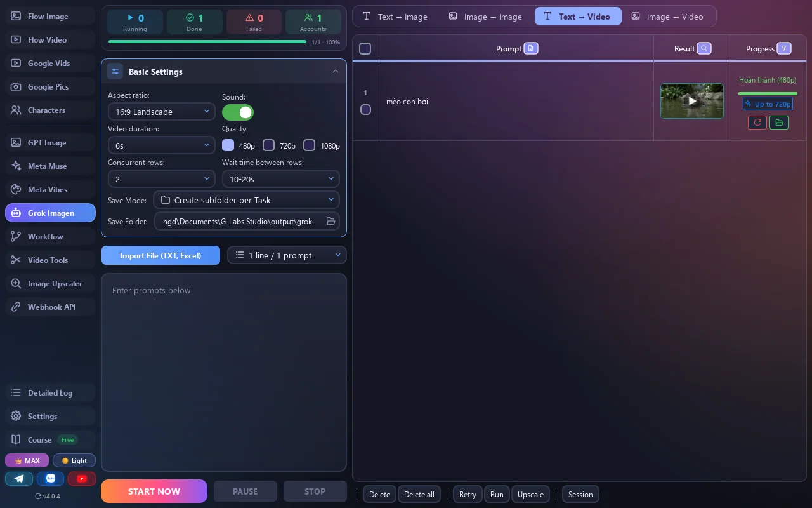Screen dimensions: 812x508
Task: Click Import File (TXT, Excel)
Action: tap(160, 255)
